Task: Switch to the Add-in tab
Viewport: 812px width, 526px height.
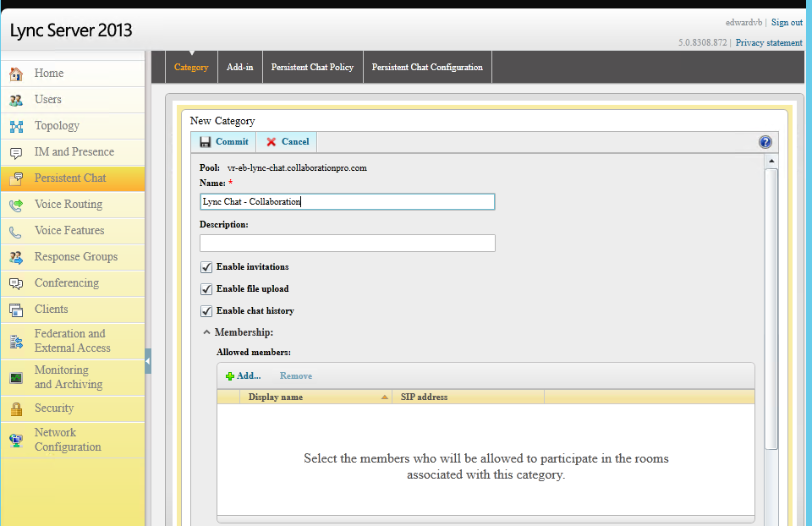Action: tap(239, 68)
